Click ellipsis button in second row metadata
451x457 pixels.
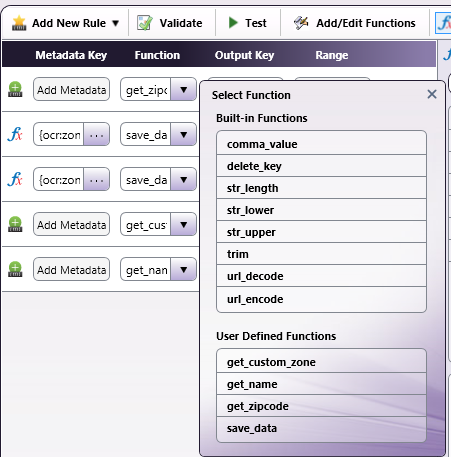(x=97, y=134)
